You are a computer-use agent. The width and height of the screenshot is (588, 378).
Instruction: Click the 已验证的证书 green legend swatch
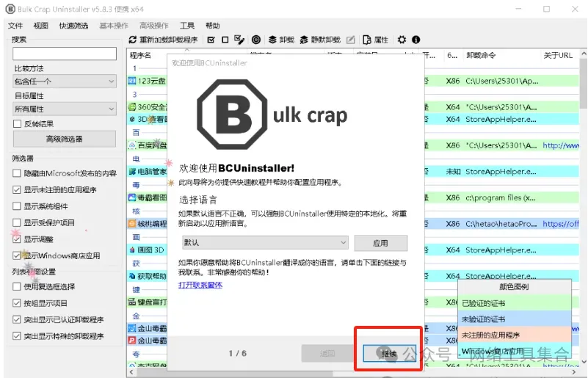pyautogui.click(x=514, y=303)
